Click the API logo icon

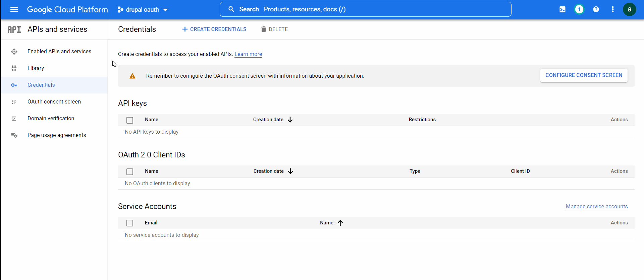click(14, 29)
